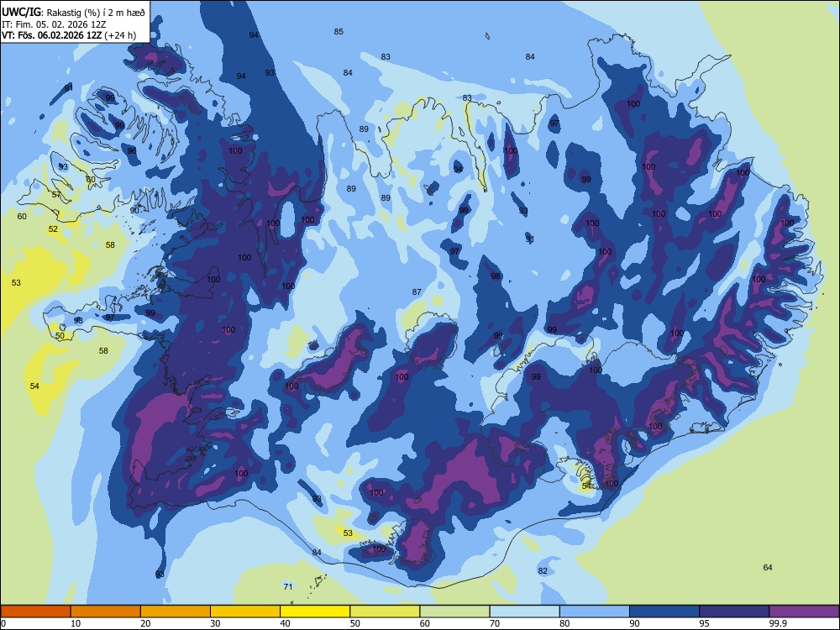Click the purple above-99.9 legend swatch

pyautogui.click(x=804, y=612)
